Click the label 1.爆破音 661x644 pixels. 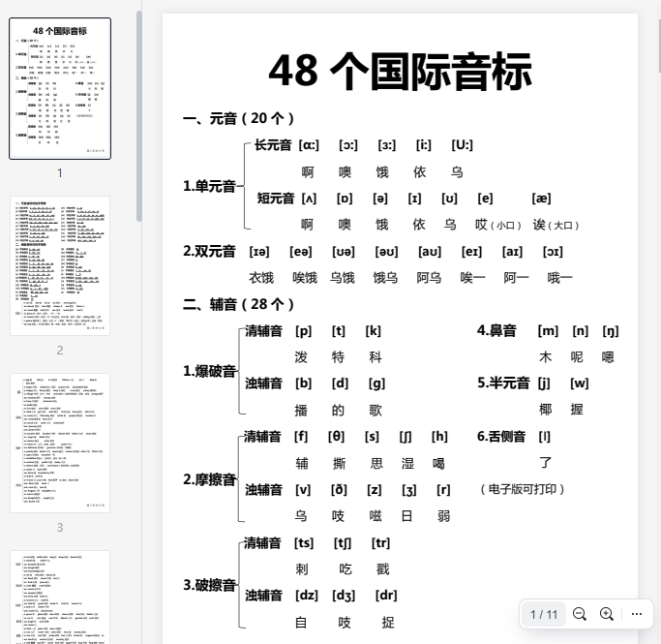click(x=209, y=371)
